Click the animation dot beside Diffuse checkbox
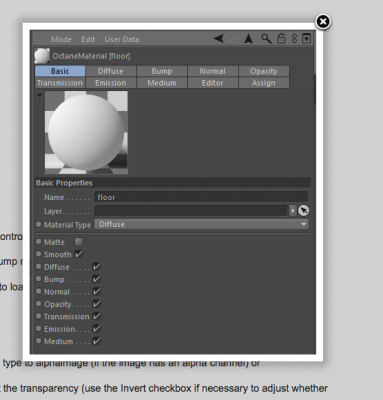The width and height of the screenshot is (383, 400). (x=39, y=266)
